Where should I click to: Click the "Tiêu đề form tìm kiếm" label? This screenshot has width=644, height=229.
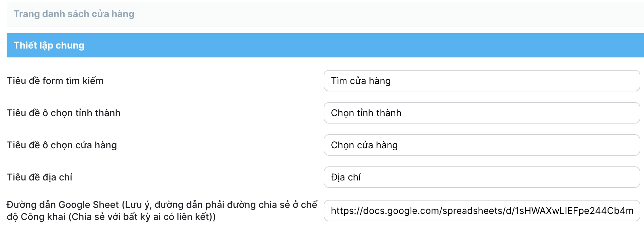tap(55, 81)
